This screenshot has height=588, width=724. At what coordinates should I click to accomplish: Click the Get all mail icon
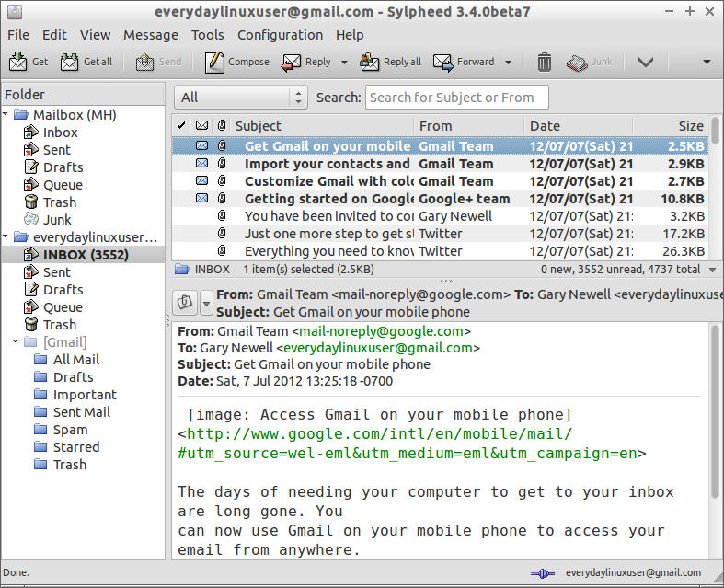click(69, 62)
